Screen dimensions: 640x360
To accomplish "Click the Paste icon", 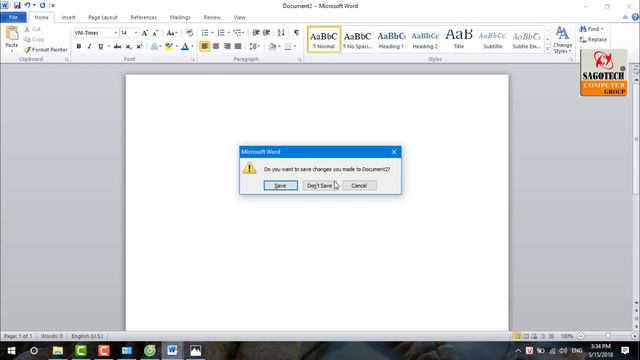I will coord(12,33).
